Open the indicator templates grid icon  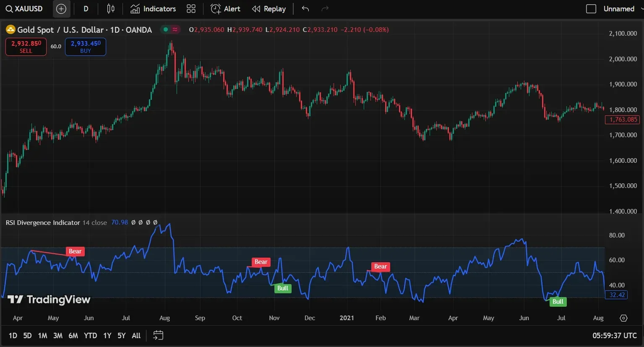(x=191, y=9)
